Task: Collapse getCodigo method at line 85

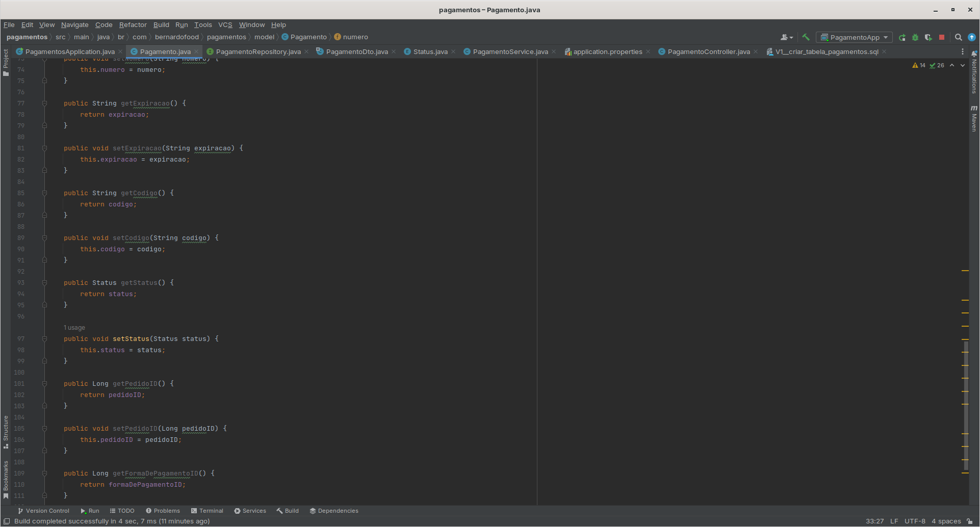Action: click(x=44, y=193)
